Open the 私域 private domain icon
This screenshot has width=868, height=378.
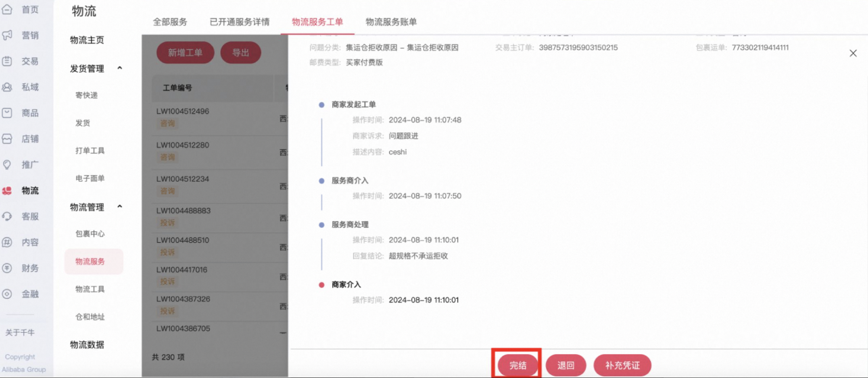pos(7,87)
